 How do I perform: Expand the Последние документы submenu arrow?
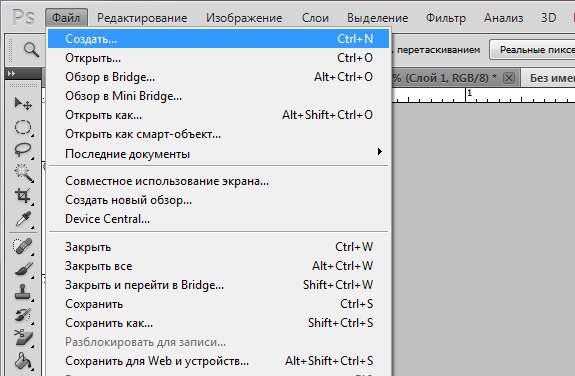pyautogui.click(x=380, y=152)
